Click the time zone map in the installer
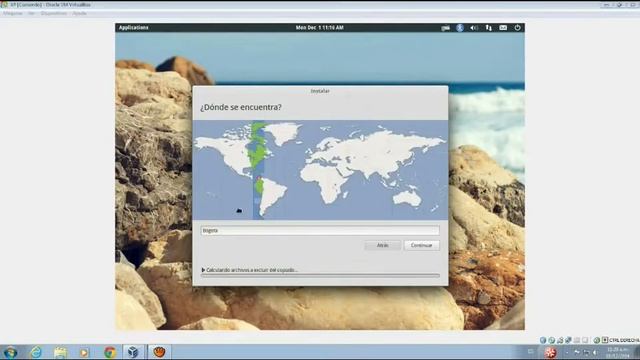The height and width of the screenshot is (360, 640). [x=320, y=170]
